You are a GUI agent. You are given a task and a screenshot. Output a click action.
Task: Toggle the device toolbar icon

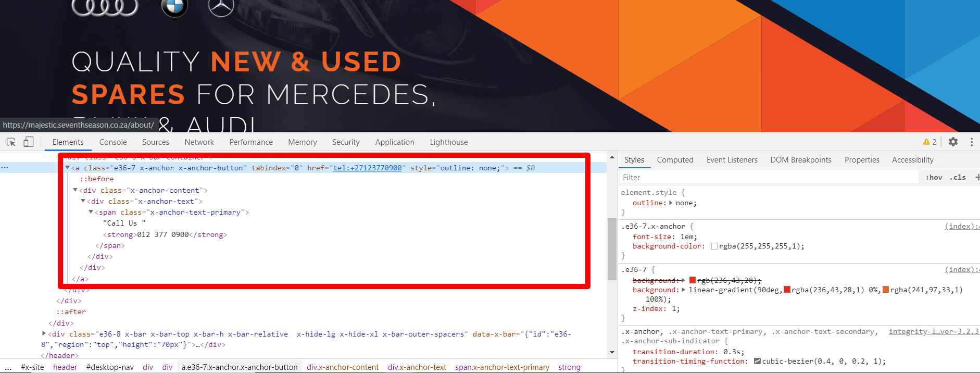click(x=29, y=142)
